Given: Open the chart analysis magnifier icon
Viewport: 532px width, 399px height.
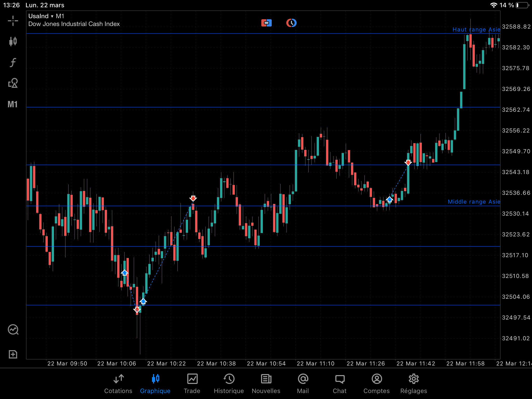Looking at the screenshot, I should click(13, 330).
